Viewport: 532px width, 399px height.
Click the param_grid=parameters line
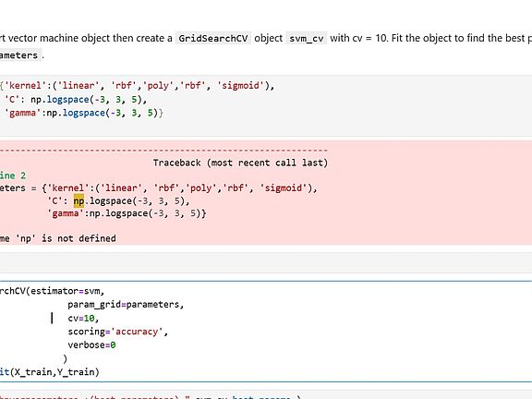pyautogui.click(x=126, y=305)
